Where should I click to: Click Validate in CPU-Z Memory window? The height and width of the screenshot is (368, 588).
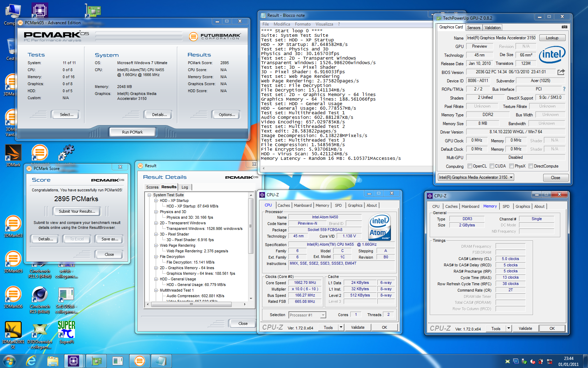(x=525, y=328)
